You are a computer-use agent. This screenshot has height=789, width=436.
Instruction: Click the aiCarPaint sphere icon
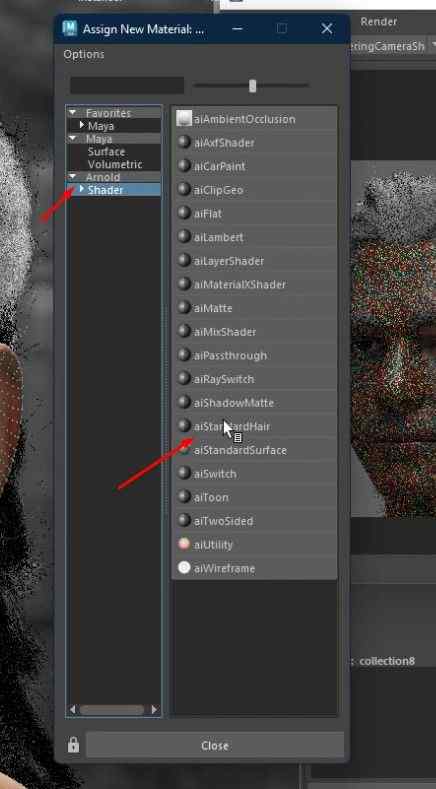pos(184,166)
